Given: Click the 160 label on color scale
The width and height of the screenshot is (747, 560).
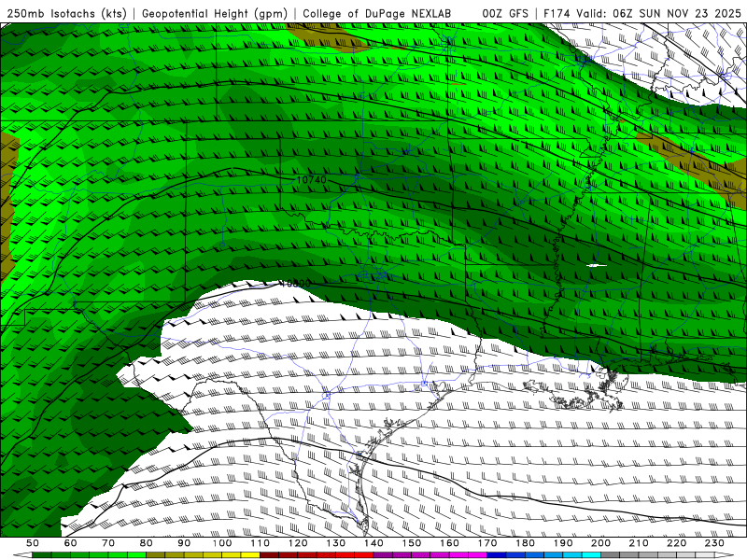Looking at the screenshot, I should click(449, 543).
